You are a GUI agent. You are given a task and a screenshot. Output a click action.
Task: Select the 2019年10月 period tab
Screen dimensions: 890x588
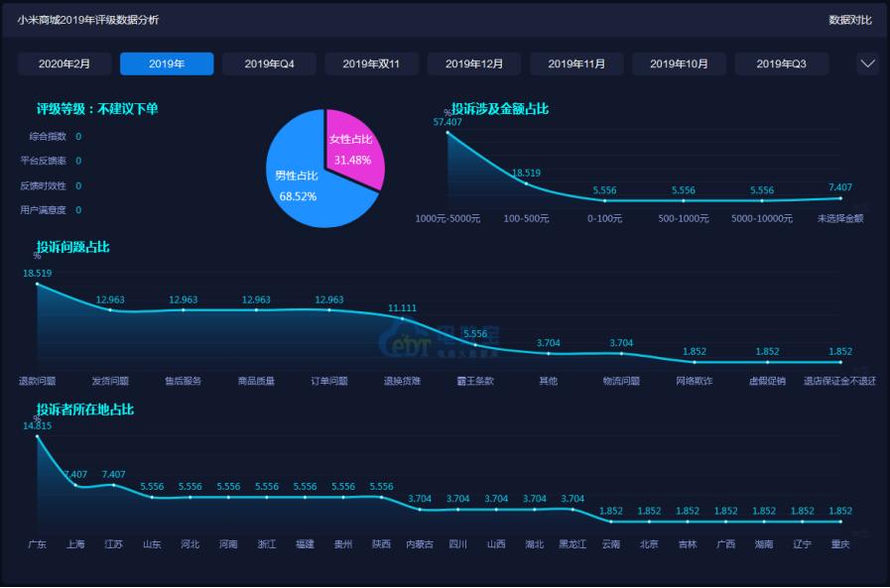[x=679, y=62]
